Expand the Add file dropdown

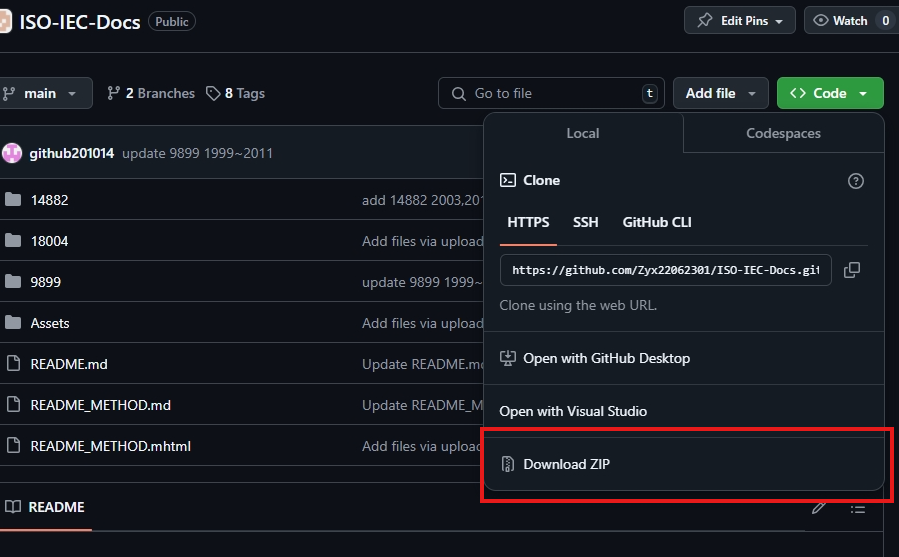(x=721, y=93)
